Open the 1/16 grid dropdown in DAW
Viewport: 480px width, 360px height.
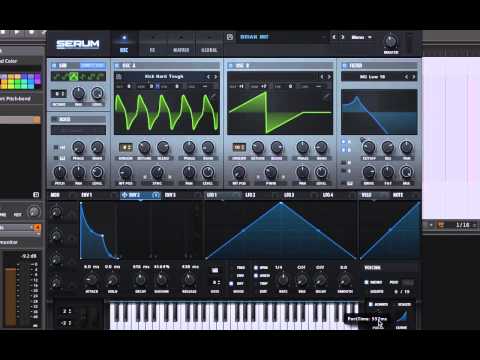[465, 225]
